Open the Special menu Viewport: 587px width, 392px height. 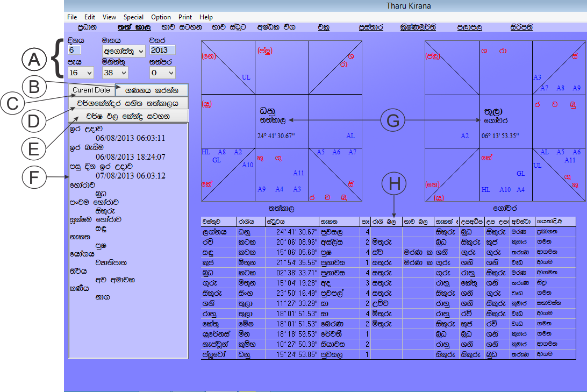(x=133, y=17)
